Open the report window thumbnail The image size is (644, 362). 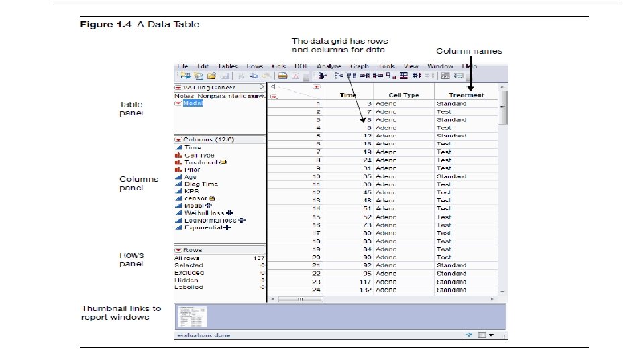(193, 316)
